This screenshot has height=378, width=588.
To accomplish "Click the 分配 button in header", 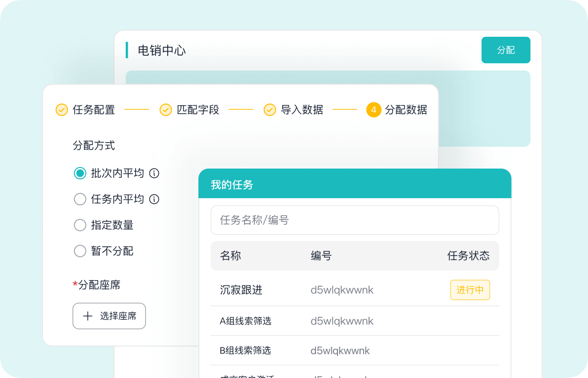I will [x=506, y=50].
